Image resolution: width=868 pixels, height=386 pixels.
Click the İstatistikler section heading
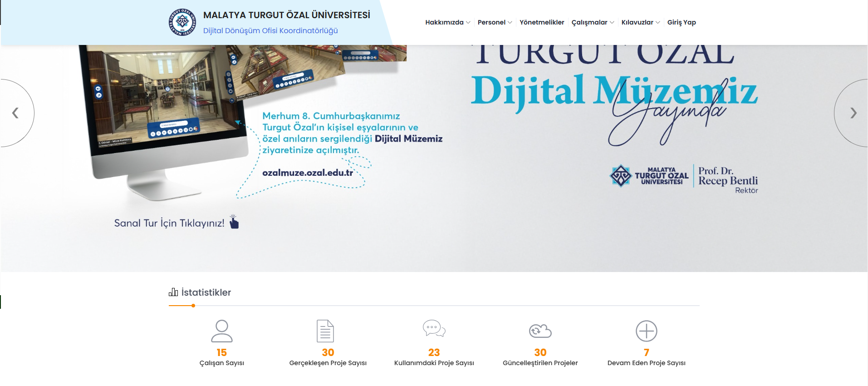[x=206, y=292]
